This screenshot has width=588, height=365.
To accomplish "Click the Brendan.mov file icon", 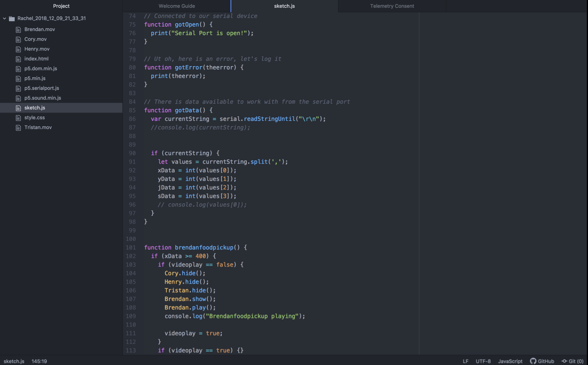I will (18, 30).
